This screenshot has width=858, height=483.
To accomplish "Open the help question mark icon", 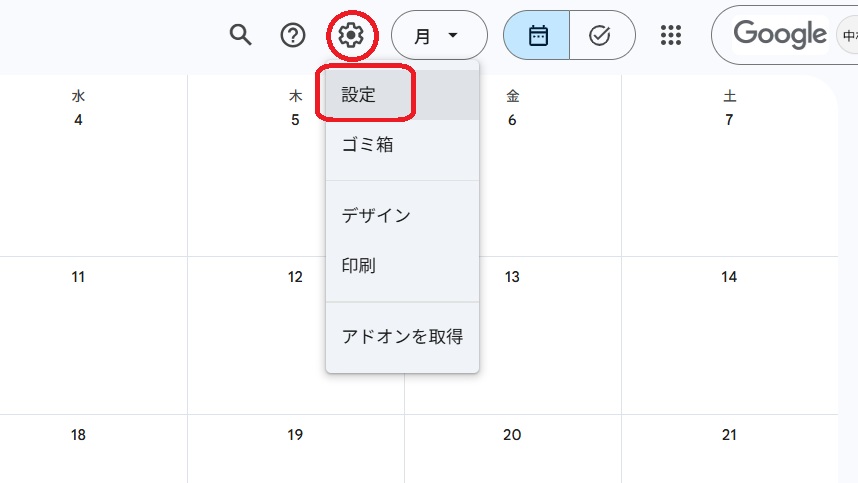I will [293, 36].
